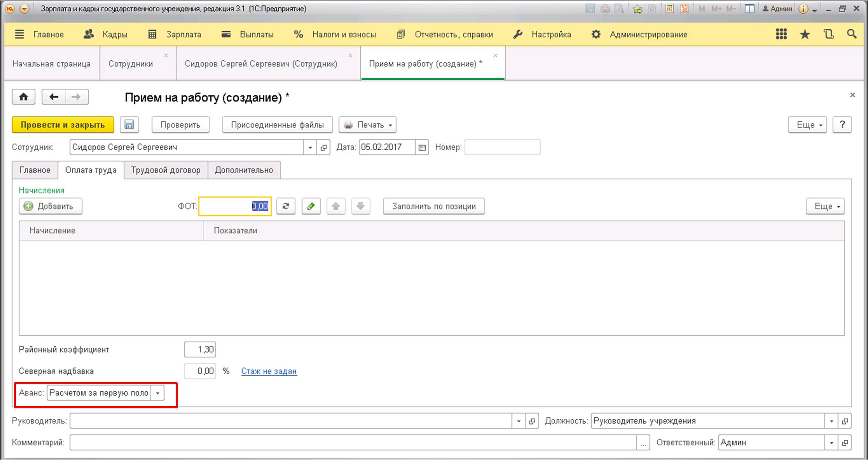Switch to the Трудовой договор tab
This screenshot has width=868, height=460.
[x=166, y=170]
